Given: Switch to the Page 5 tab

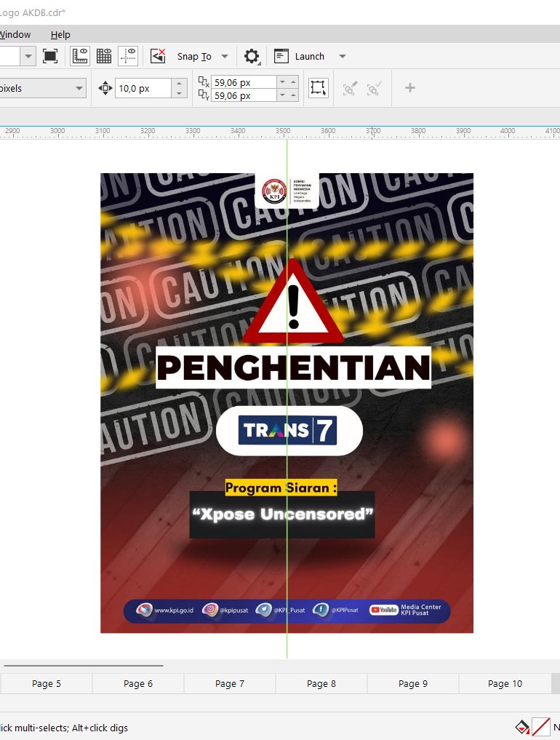Looking at the screenshot, I should (47, 683).
